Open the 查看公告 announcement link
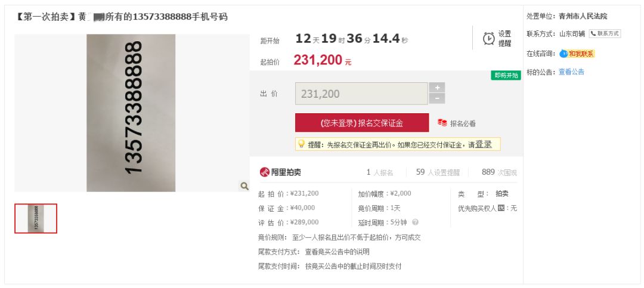Image resolution: width=644 pixels, height=288 pixels. 571,72
